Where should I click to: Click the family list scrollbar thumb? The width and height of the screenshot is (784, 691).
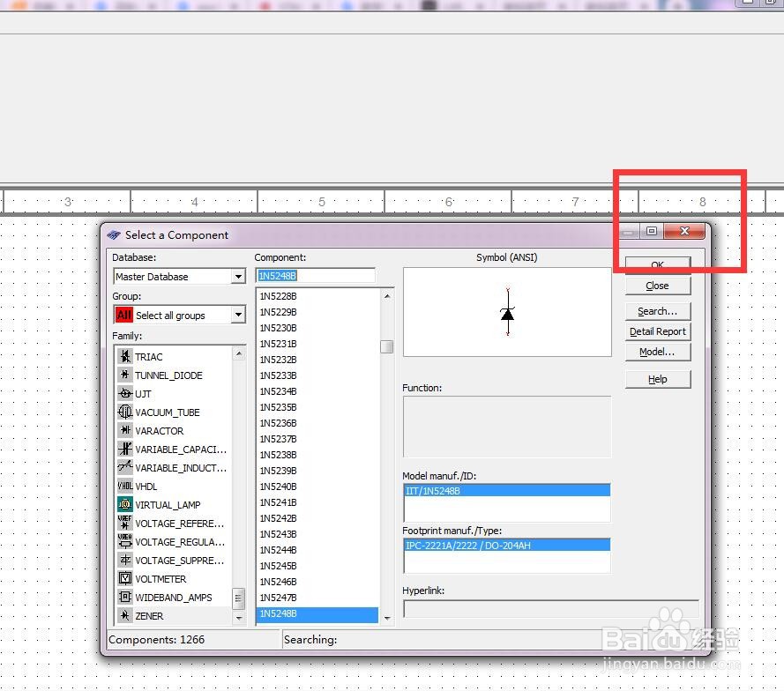(239, 598)
